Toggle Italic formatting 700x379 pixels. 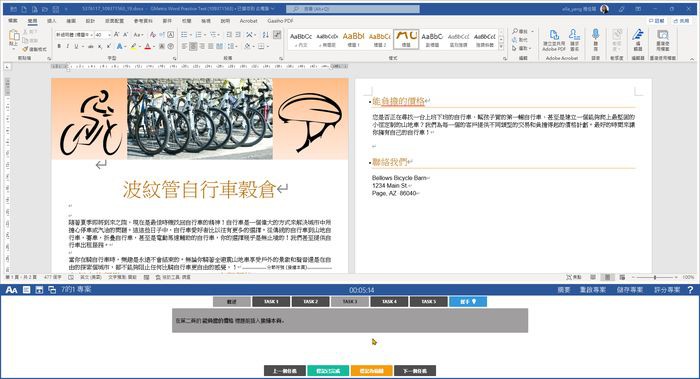click(67, 46)
